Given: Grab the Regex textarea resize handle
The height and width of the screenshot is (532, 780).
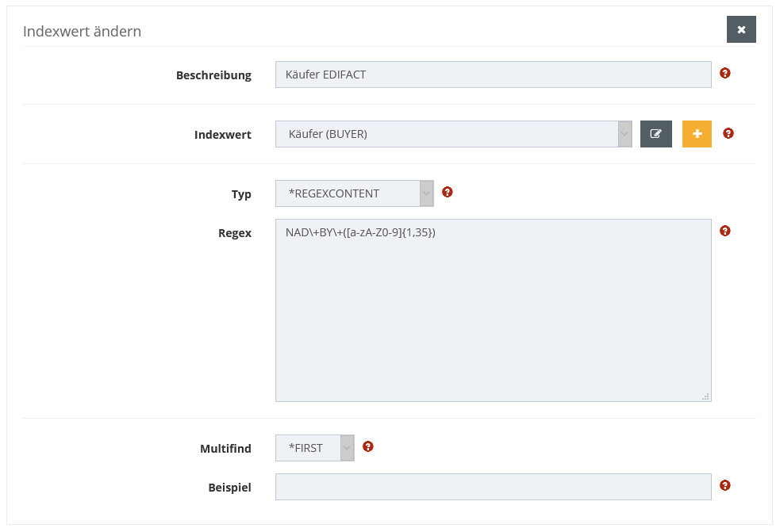Looking at the screenshot, I should (x=706, y=396).
